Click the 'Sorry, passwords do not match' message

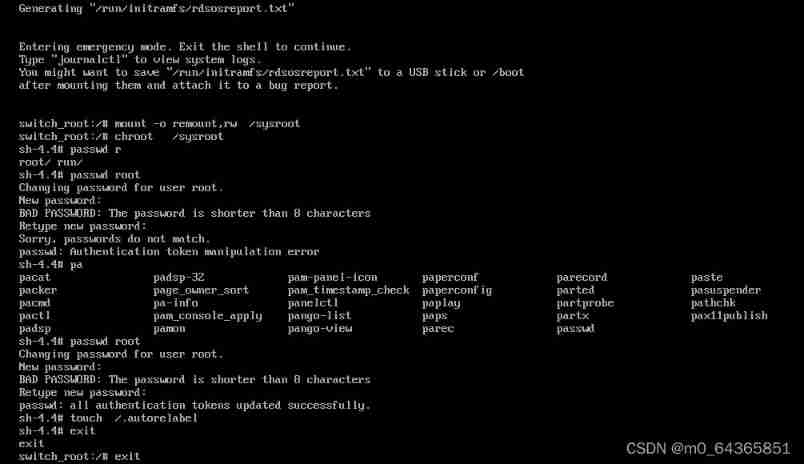[115, 239]
